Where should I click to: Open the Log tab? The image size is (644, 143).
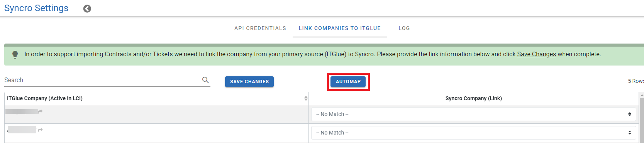pyautogui.click(x=404, y=28)
